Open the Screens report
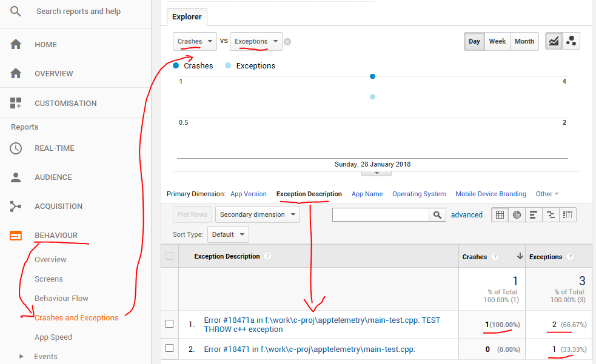 tap(49, 279)
